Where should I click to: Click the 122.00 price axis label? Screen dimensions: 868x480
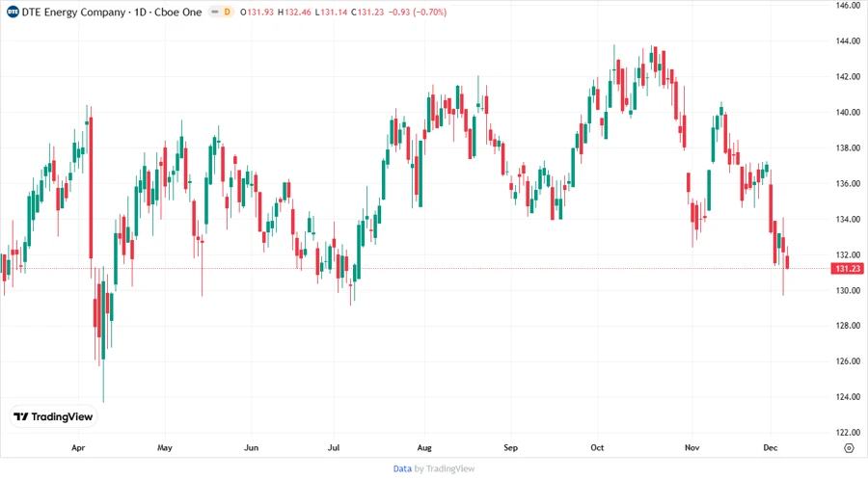[848, 433]
